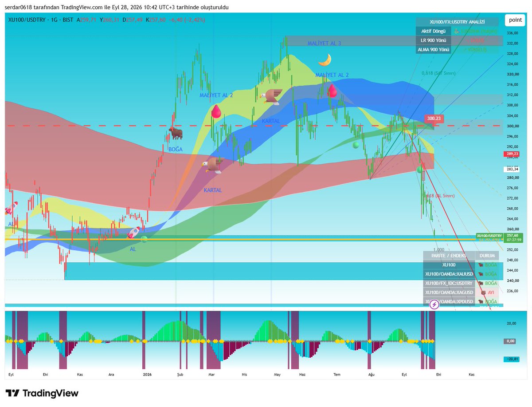
Task: Click the AYI status text
Action: point(491,292)
